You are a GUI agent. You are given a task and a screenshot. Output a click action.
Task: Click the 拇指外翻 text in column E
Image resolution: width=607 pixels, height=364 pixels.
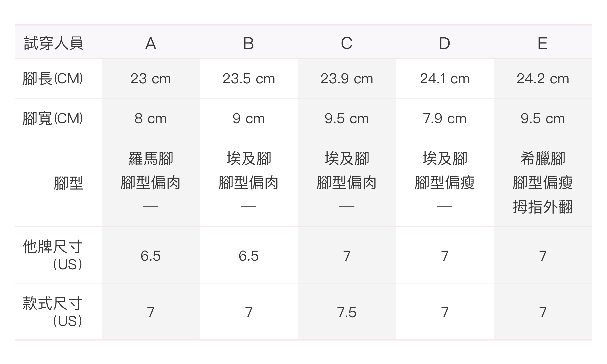tap(543, 207)
